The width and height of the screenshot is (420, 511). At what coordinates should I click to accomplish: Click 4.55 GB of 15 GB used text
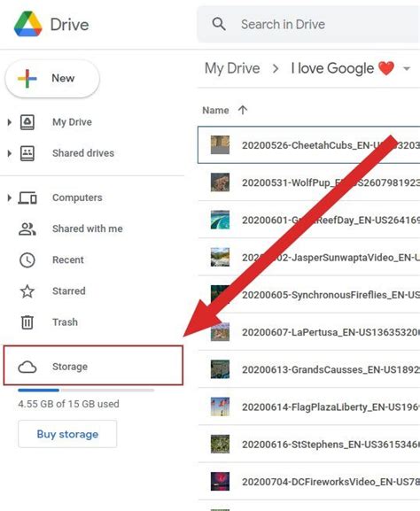click(68, 404)
